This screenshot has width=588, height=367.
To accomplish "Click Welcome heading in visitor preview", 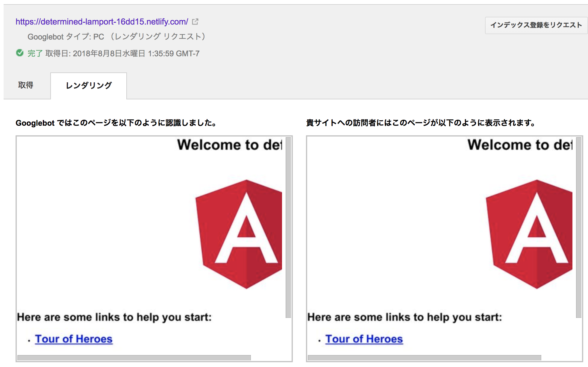I will pos(520,145).
